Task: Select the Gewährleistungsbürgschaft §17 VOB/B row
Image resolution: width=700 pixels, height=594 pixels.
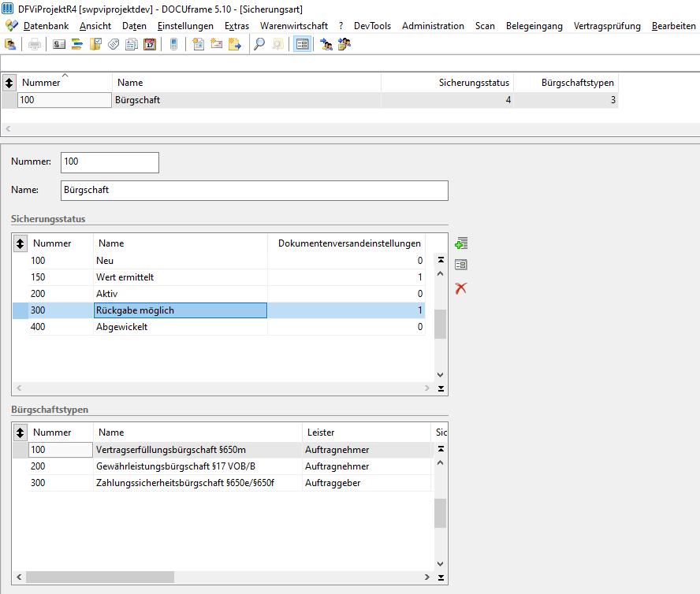Action: 222,466
